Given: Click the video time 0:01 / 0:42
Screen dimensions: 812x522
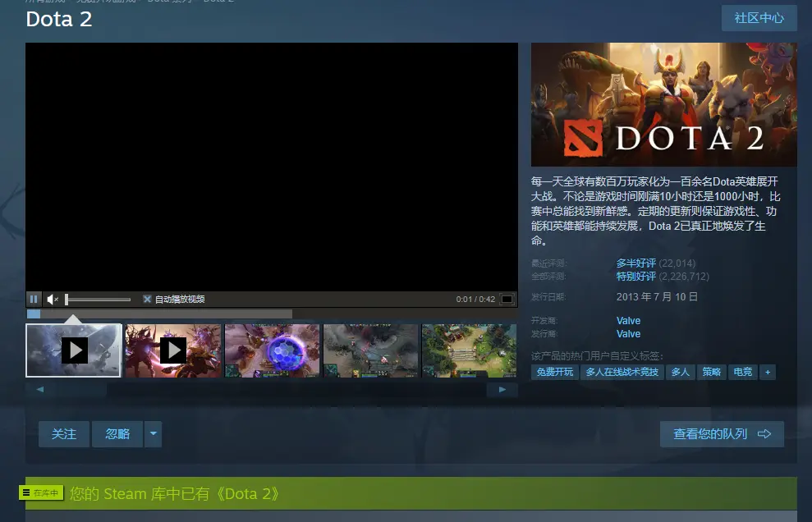Looking at the screenshot, I should tap(475, 300).
